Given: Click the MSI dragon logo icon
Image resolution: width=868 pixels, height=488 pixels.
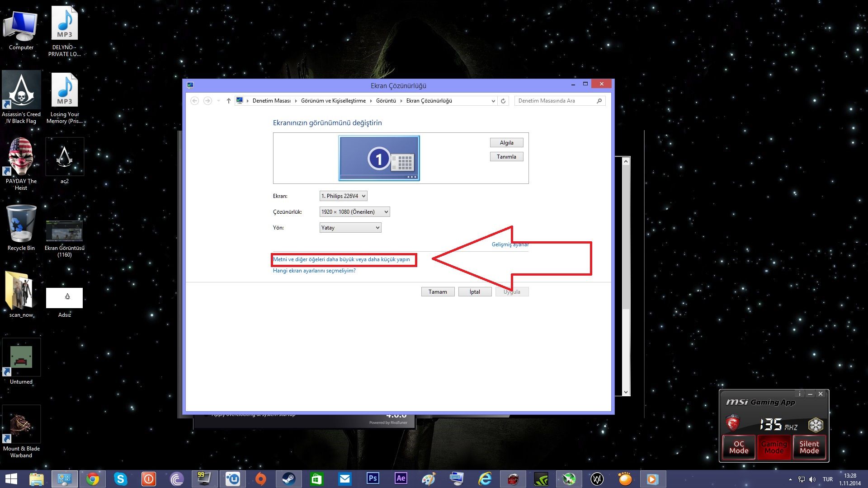Looking at the screenshot, I should (732, 424).
